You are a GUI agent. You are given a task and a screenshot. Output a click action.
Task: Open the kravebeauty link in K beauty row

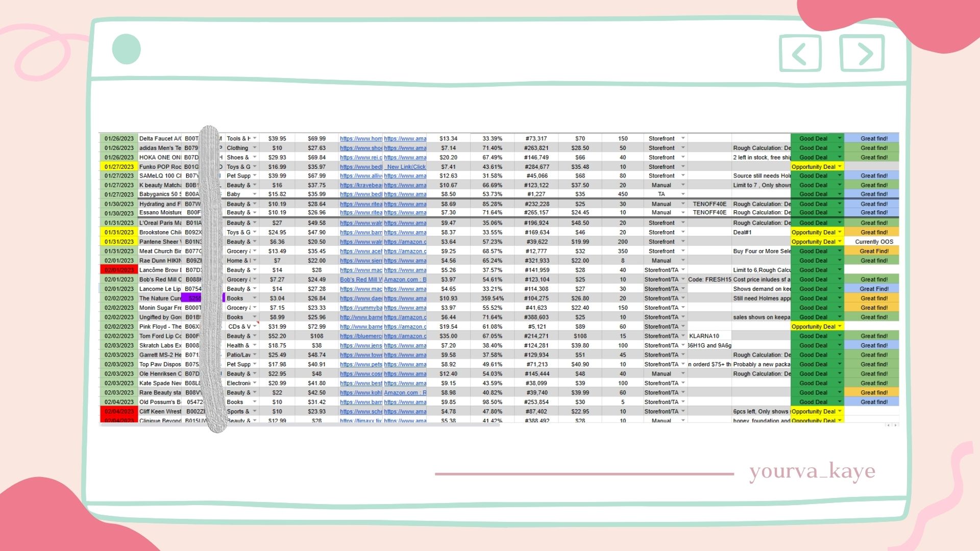click(x=361, y=185)
